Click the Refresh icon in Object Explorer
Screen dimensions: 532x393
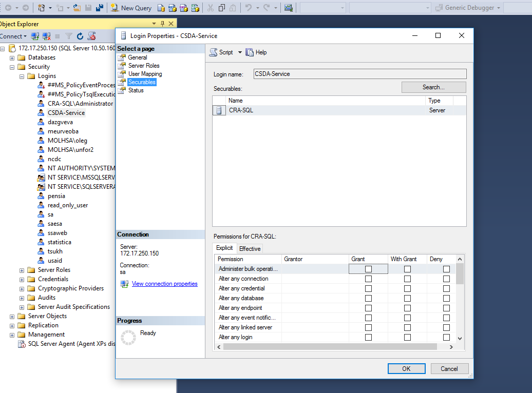point(80,36)
